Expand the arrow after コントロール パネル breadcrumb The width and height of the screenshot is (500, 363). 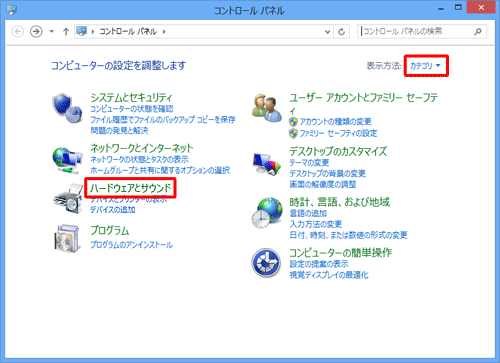[164, 32]
